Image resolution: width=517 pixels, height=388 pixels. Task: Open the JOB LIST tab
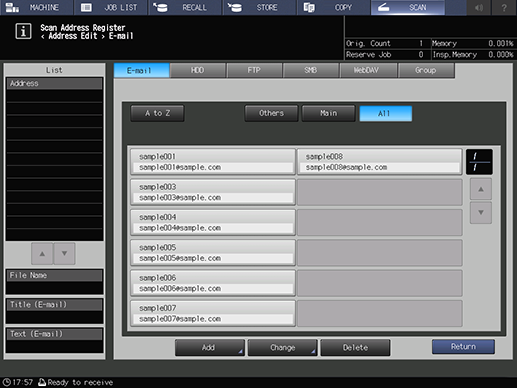[x=110, y=7]
